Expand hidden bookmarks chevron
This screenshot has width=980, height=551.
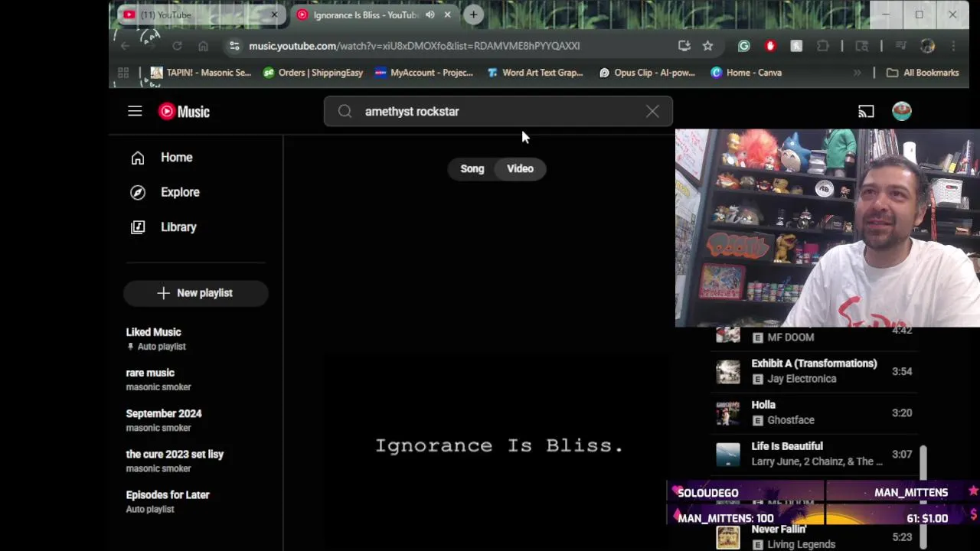(x=857, y=73)
